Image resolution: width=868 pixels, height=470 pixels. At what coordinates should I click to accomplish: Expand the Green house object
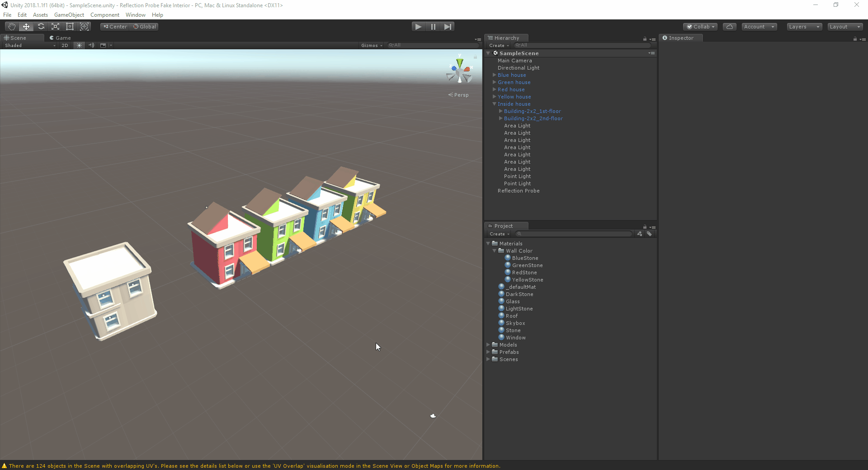point(494,82)
